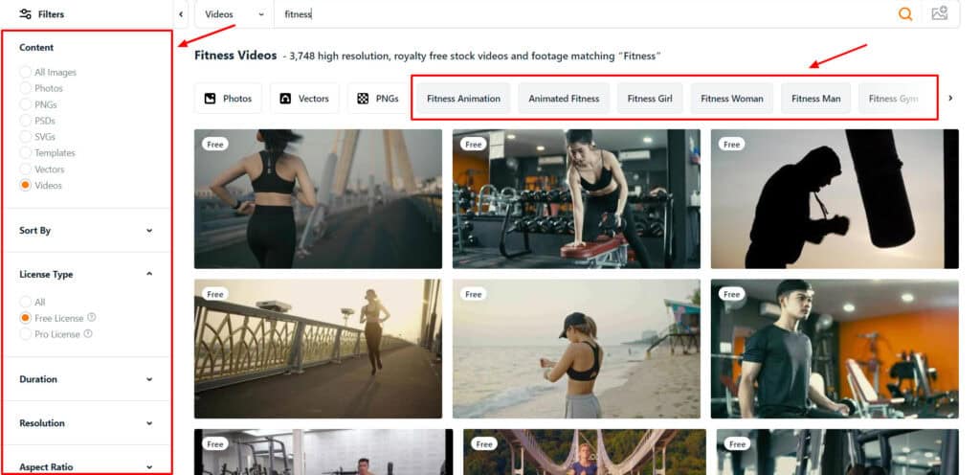
Task: Select the PNGs content radio button
Action: 25,104
